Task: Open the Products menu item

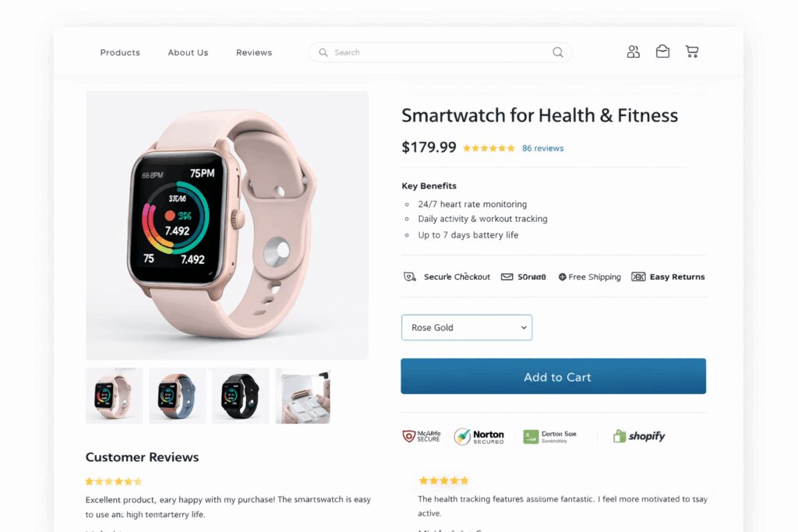Action: (x=120, y=52)
